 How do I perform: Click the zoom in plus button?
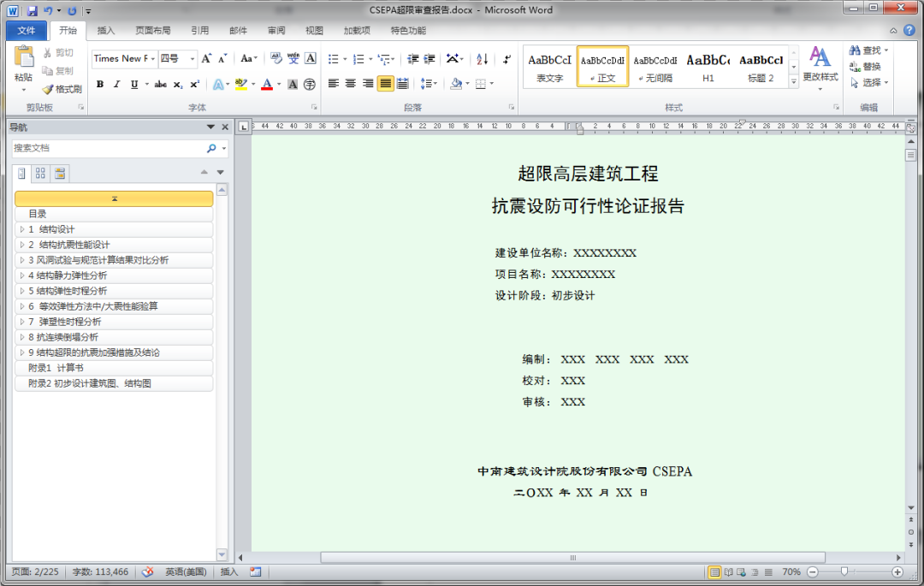pyautogui.click(x=897, y=571)
